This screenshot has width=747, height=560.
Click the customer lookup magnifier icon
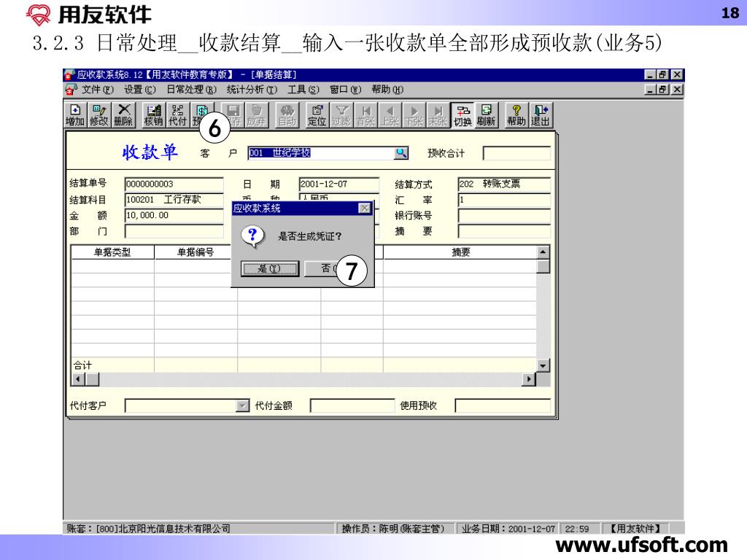point(401,153)
